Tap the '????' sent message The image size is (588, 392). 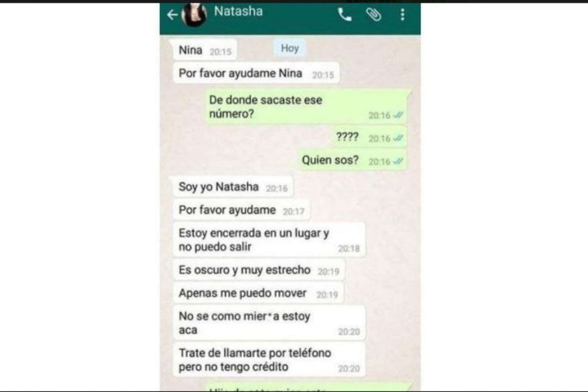pyautogui.click(x=369, y=137)
